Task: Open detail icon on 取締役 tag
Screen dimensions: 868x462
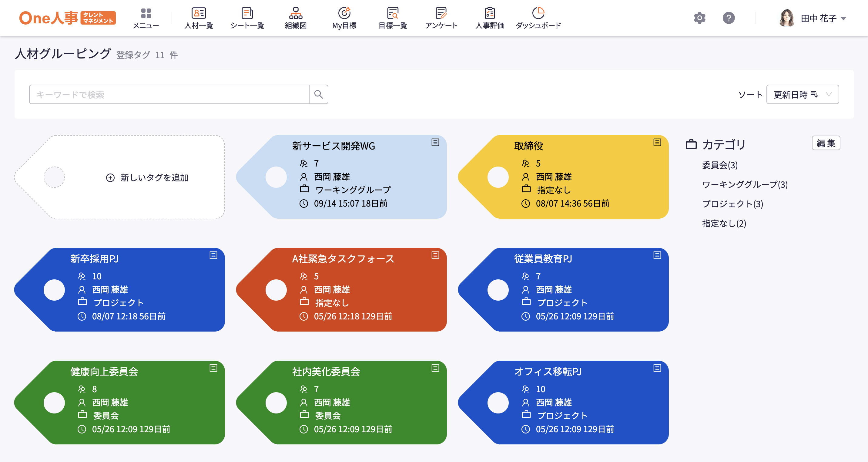Action: (657, 142)
